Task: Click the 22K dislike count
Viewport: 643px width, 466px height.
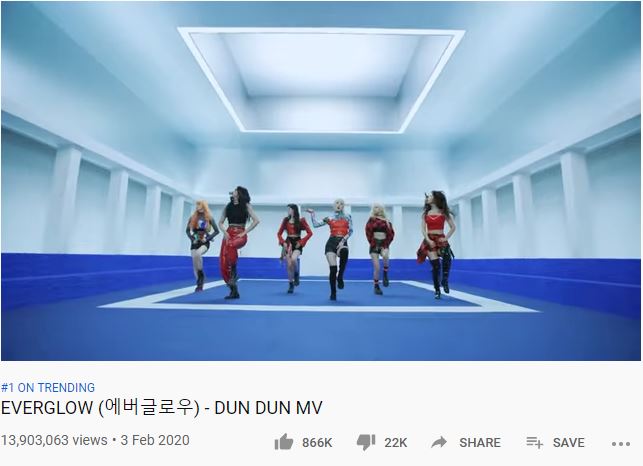Action: tap(396, 443)
